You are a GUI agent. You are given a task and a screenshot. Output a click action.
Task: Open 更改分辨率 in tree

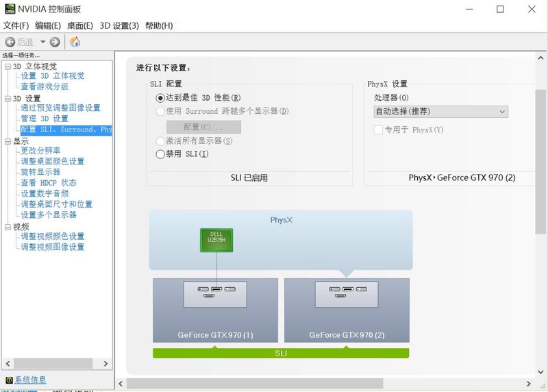[40, 151]
